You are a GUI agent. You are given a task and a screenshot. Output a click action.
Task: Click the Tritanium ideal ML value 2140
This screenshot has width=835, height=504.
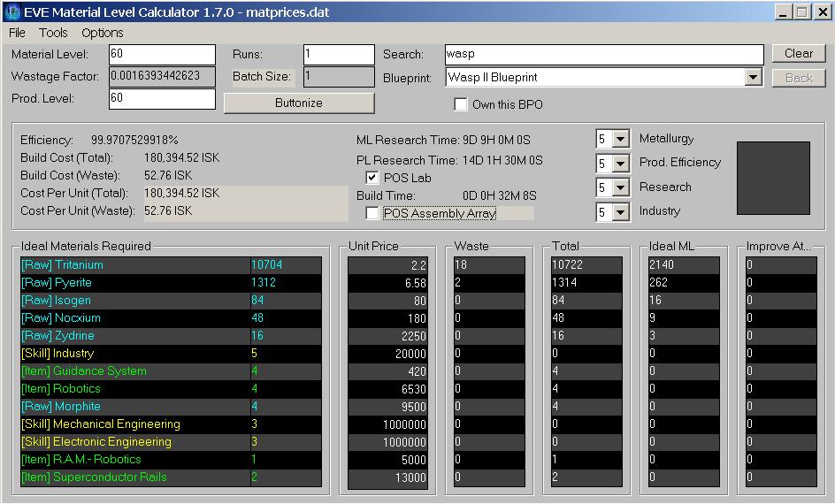click(x=662, y=265)
